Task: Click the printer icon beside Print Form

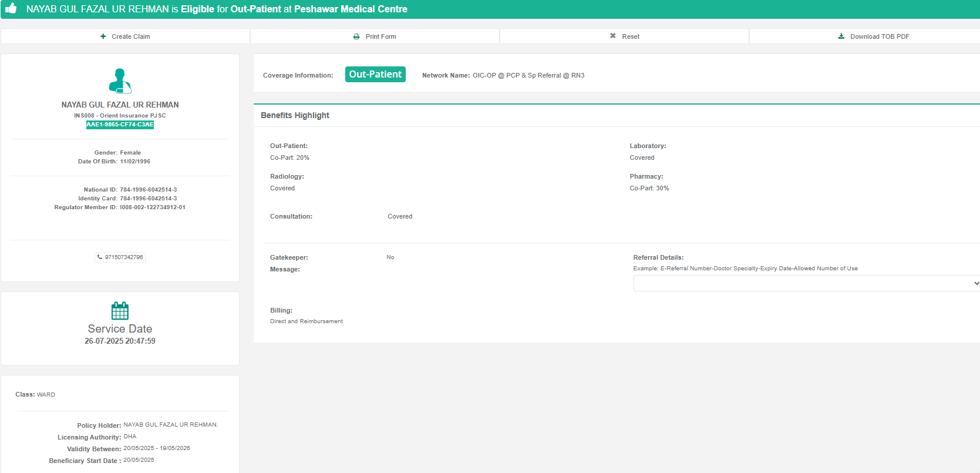Action: point(356,36)
